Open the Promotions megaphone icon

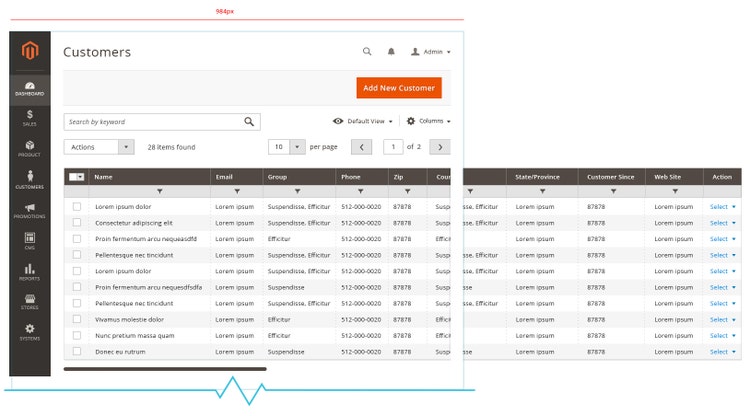(x=30, y=210)
